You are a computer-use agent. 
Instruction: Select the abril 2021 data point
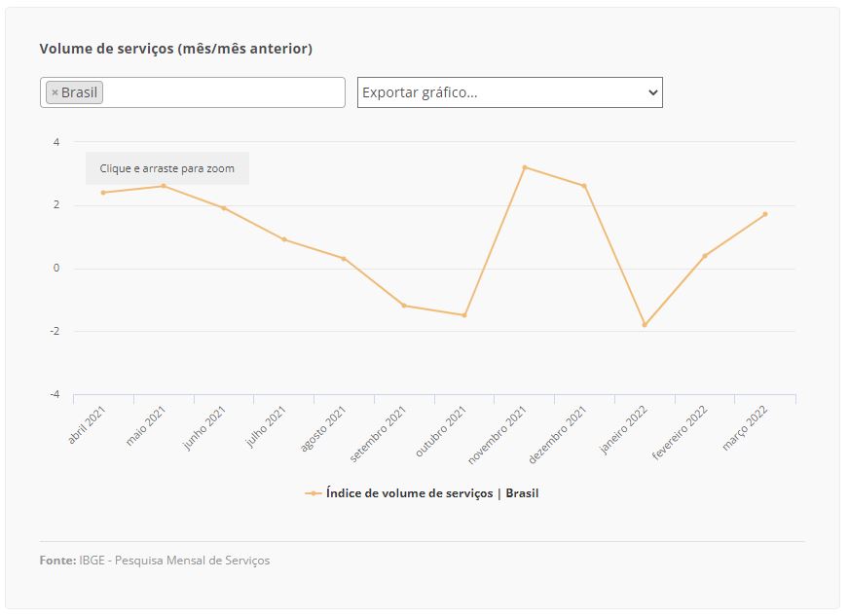pyautogui.click(x=103, y=193)
